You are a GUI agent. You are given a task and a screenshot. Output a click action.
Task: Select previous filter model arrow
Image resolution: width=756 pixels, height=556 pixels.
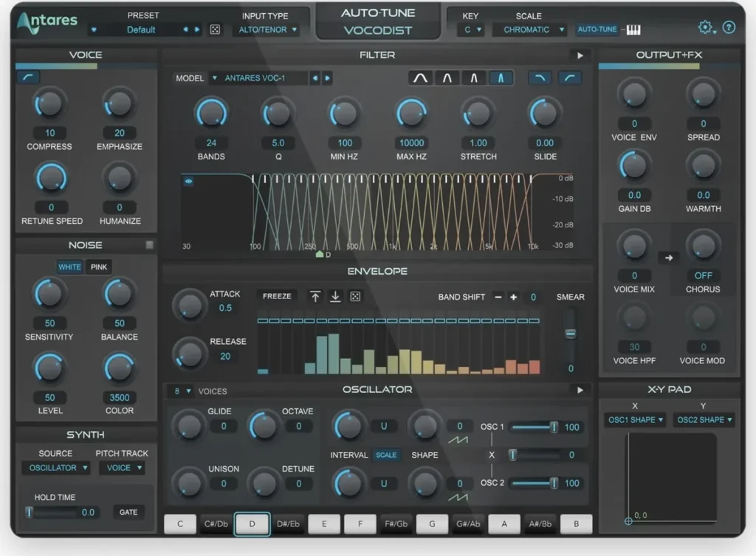(x=315, y=78)
